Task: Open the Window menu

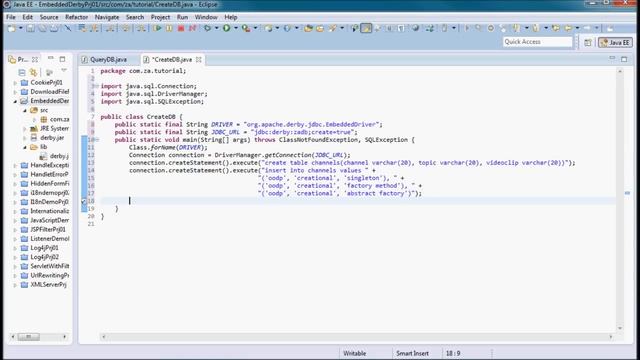Action: pyautogui.click(x=206, y=17)
